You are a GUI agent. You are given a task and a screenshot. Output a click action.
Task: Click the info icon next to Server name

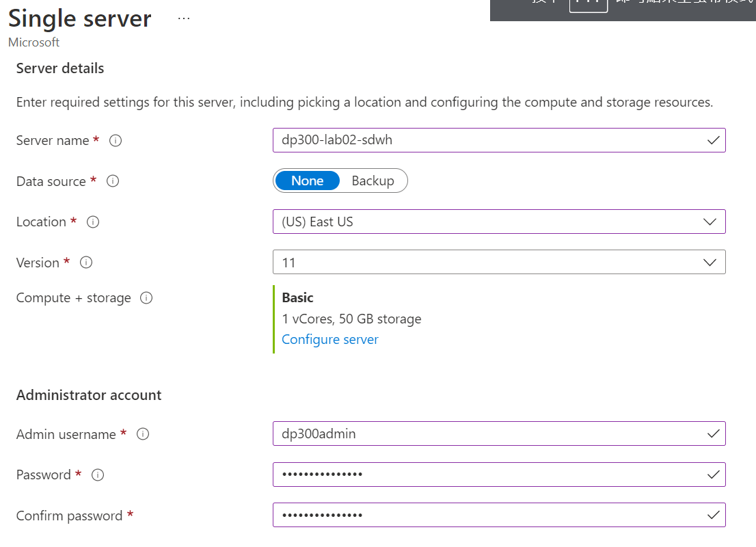pyautogui.click(x=116, y=141)
